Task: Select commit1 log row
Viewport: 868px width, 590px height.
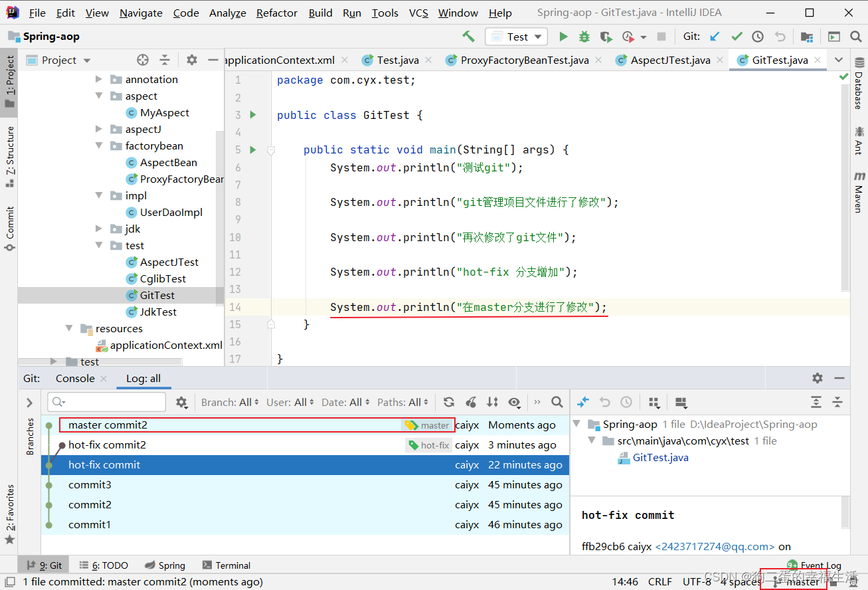Action: [305, 525]
